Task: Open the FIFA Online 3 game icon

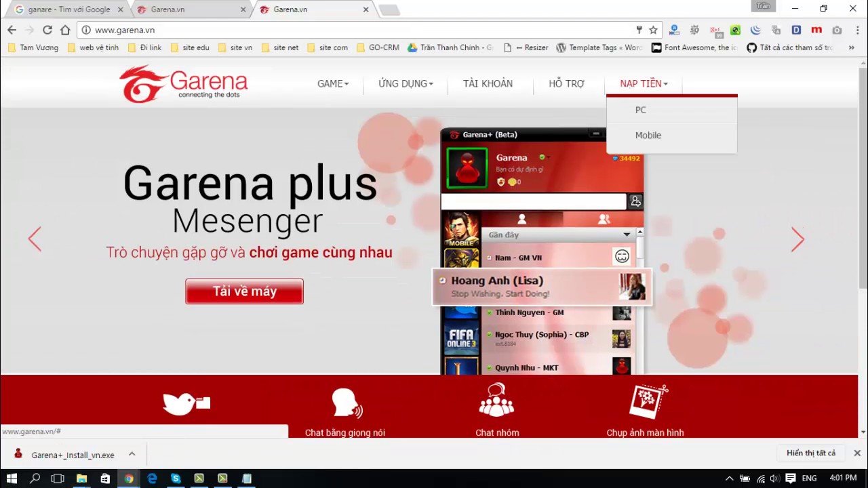Action: (x=461, y=338)
